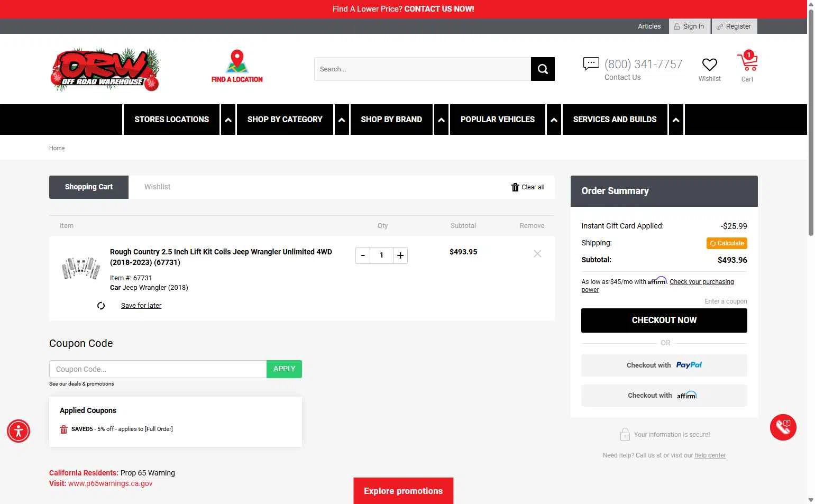Click the -$25.99 gift card amount
The width and height of the screenshot is (815, 504).
[734, 226]
